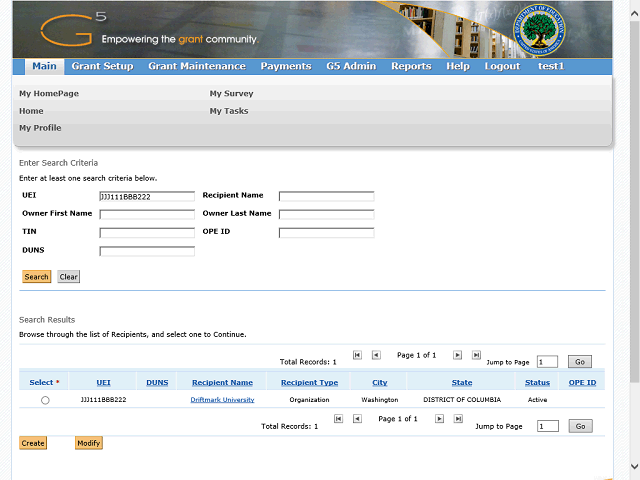Click next page arrow above results table
This screenshot has height=480, width=640.
[457, 355]
